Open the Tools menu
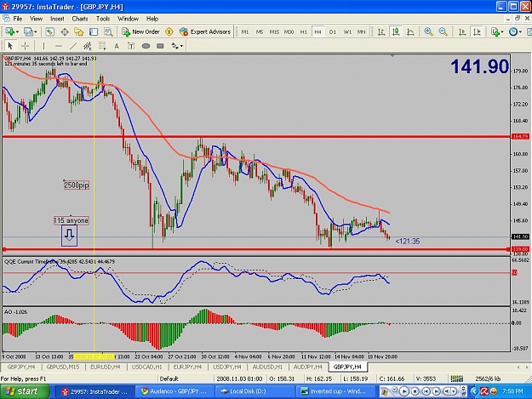The width and height of the screenshot is (532, 399). [x=103, y=19]
